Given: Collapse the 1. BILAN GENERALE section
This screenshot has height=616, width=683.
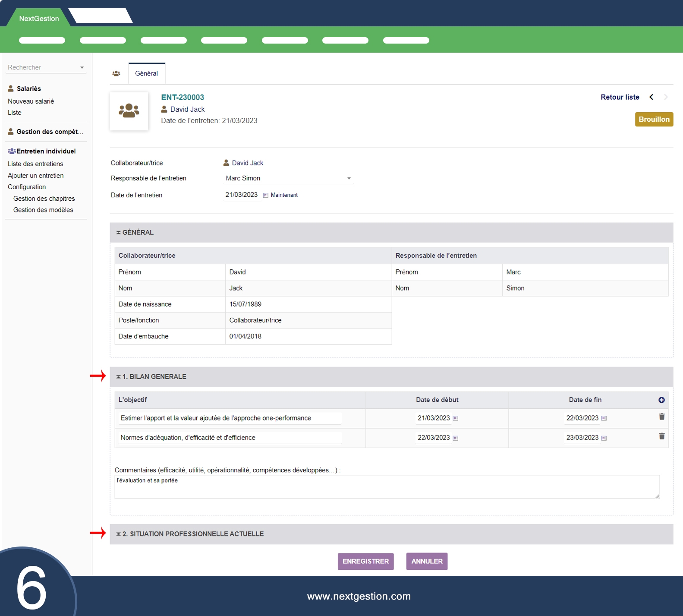Looking at the screenshot, I should point(151,377).
